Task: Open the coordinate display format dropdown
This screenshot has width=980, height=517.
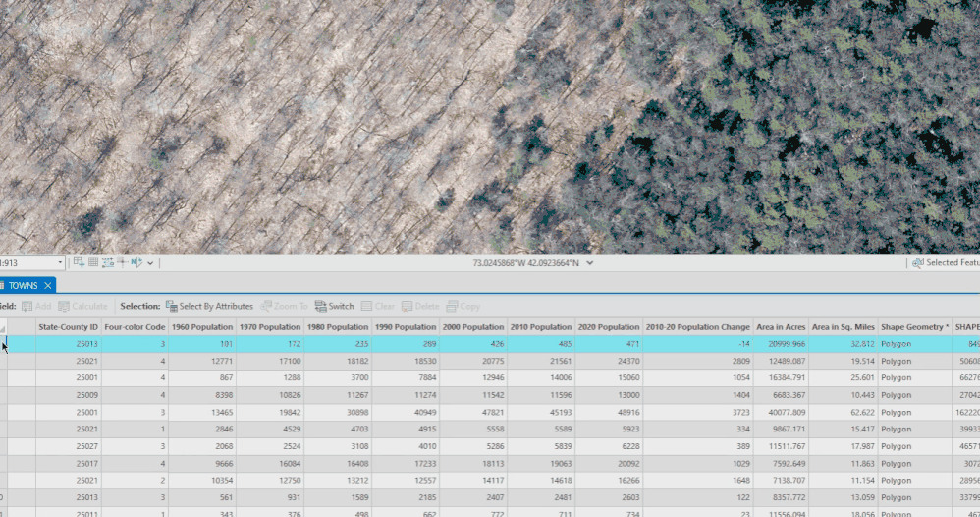Action: click(589, 263)
